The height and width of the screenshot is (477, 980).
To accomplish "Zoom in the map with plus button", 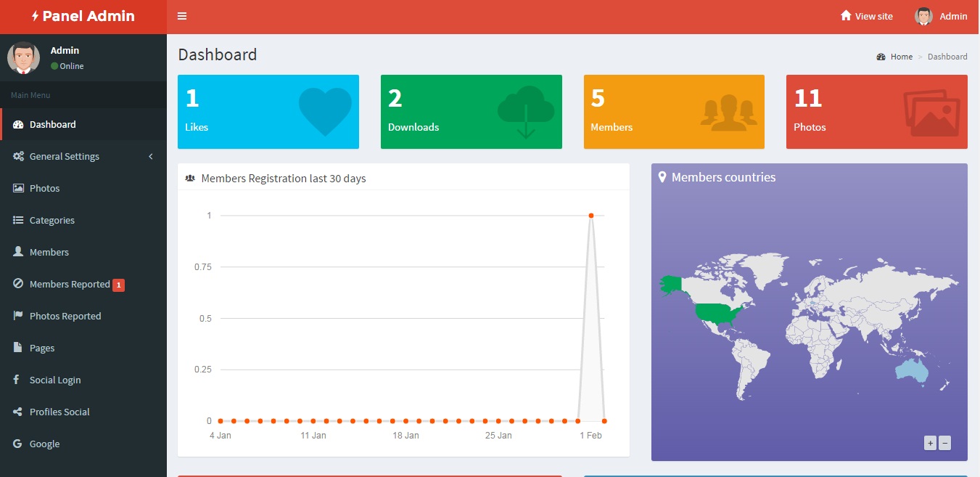I will pos(930,443).
